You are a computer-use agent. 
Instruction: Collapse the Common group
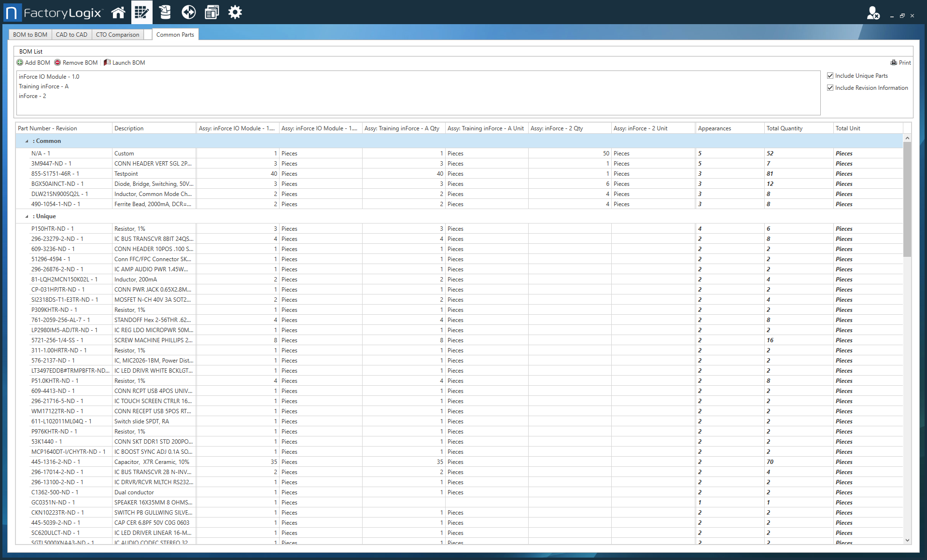click(x=27, y=141)
